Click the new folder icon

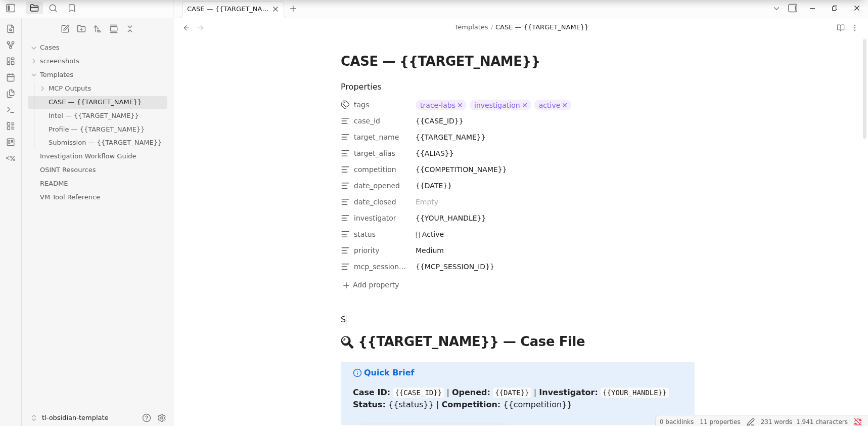point(81,29)
